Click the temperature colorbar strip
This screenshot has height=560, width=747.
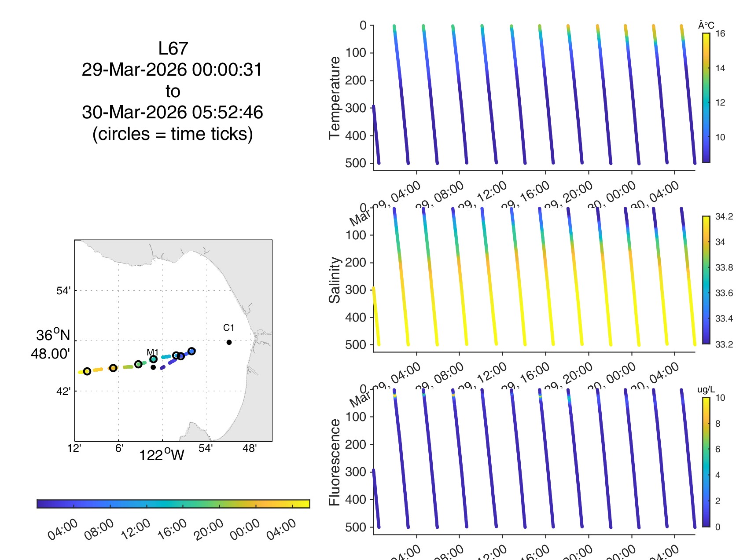click(706, 98)
